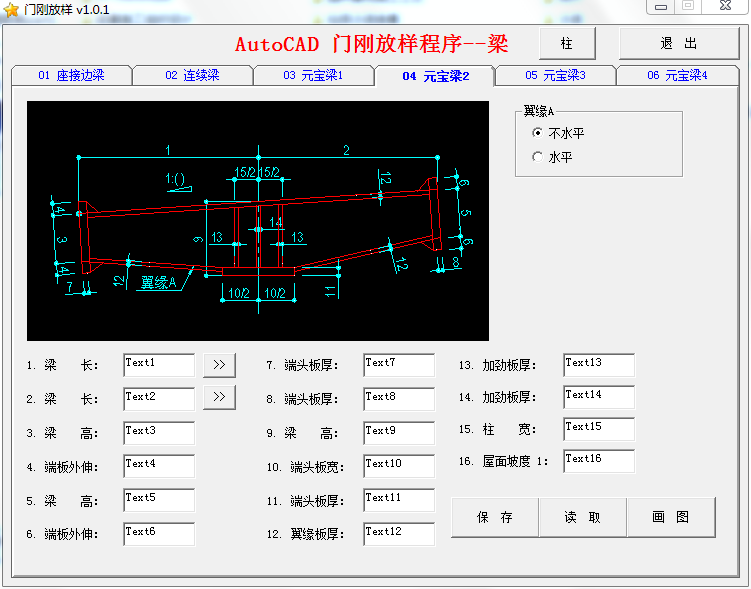Click the 04 元宝梁2 tab
This screenshot has height=589, width=751.
pyautogui.click(x=435, y=76)
